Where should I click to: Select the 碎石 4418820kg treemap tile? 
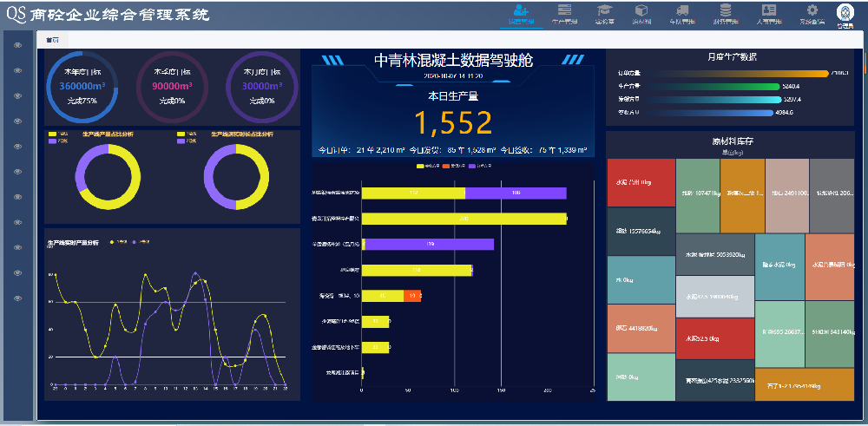coord(641,329)
